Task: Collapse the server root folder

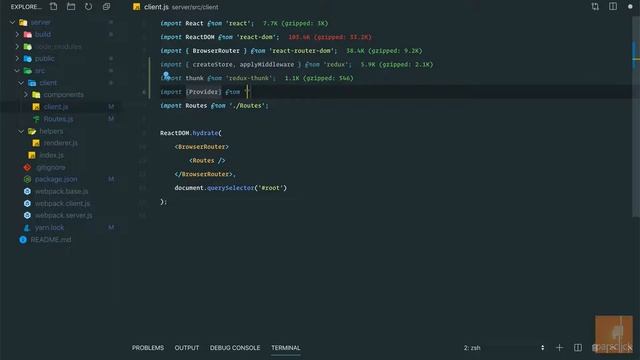Action: coord(13,22)
